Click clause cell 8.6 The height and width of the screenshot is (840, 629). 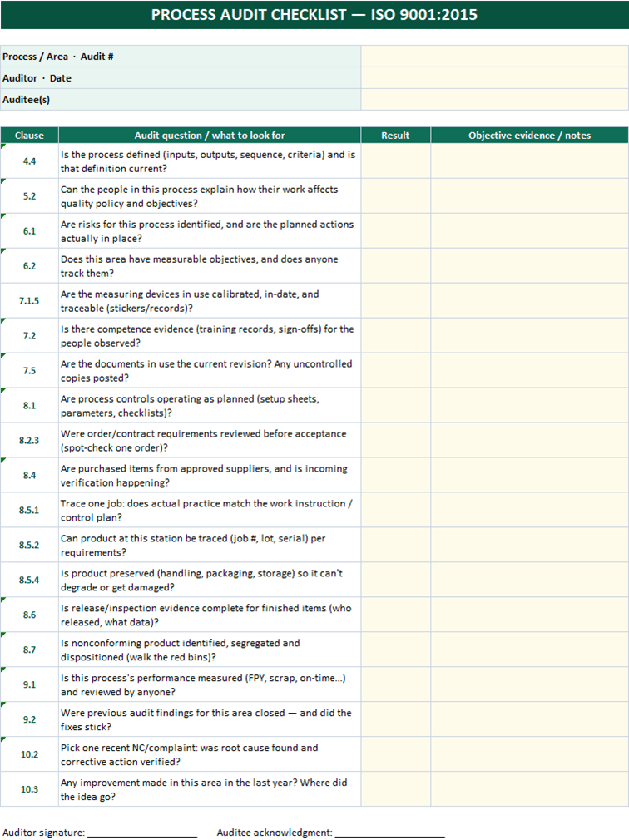coord(29,614)
